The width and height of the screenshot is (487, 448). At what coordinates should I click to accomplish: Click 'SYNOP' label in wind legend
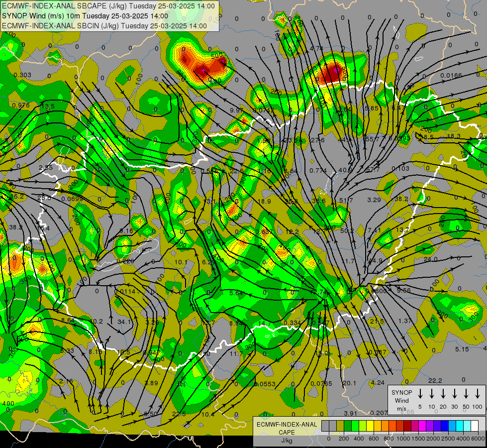401,392
